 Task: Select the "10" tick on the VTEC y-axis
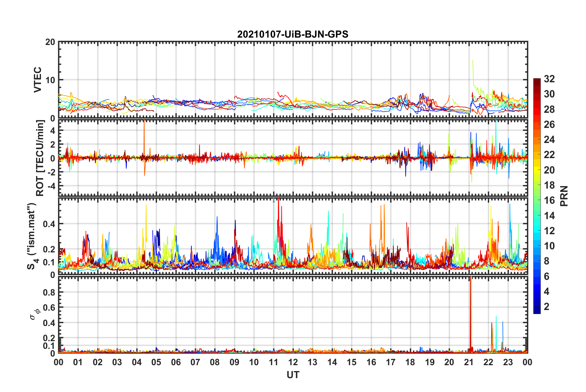point(50,80)
